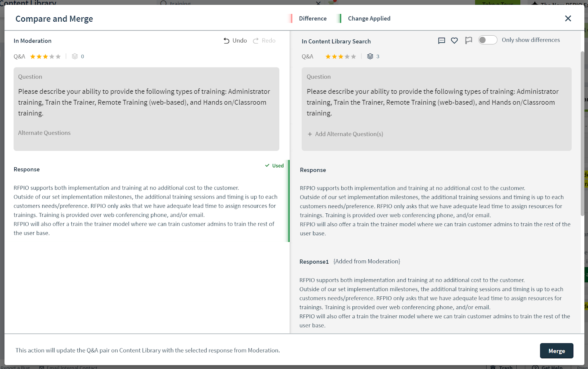Click Add Alternate Question(s) link

349,134
